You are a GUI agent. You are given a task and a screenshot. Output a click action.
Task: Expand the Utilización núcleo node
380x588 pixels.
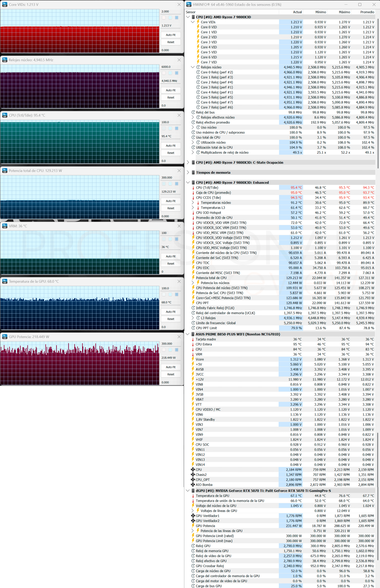point(193,142)
